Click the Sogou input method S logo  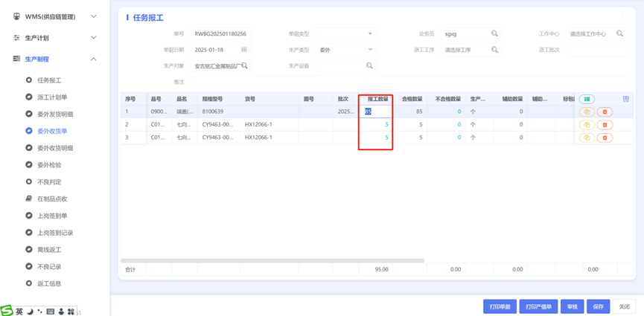[x=7, y=311]
